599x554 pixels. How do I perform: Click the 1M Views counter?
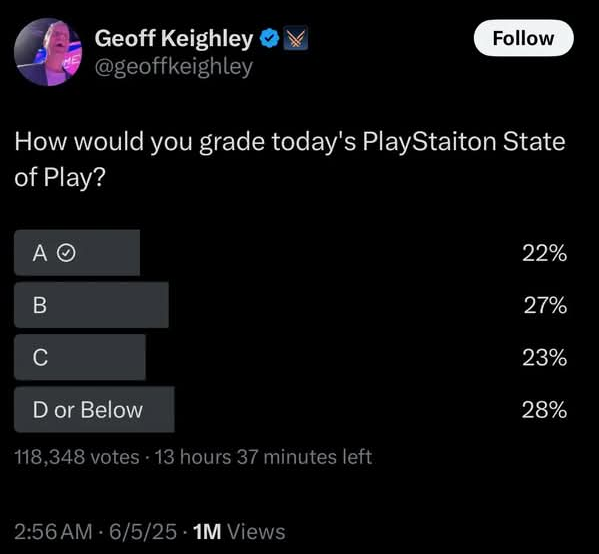pos(239,532)
